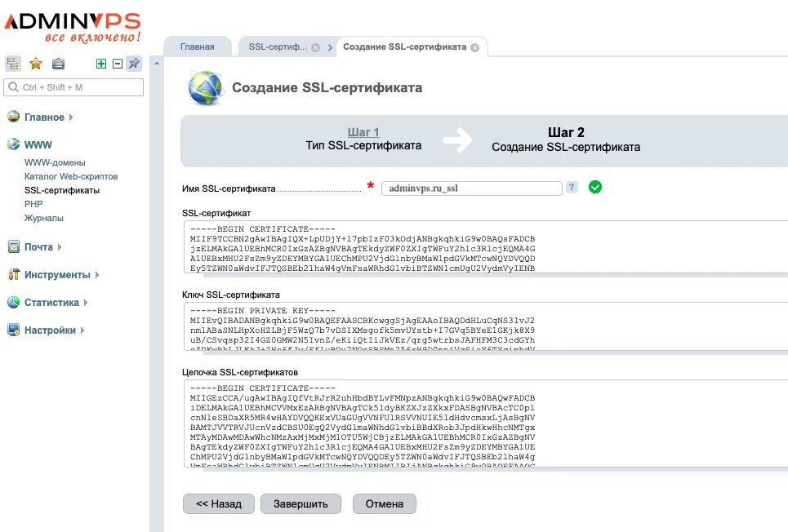The image size is (788, 532).
Task: Click the Цепочка SSL-сертификатов label
Action: click(x=240, y=372)
